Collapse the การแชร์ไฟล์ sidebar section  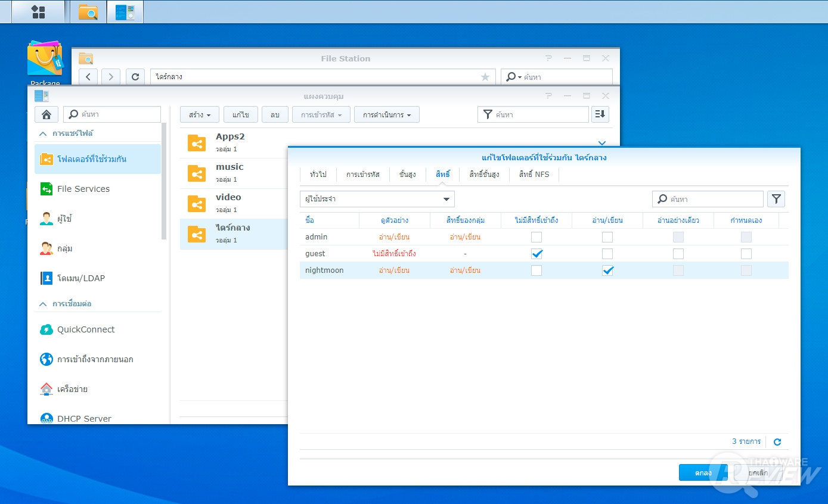(x=43, y=133)
